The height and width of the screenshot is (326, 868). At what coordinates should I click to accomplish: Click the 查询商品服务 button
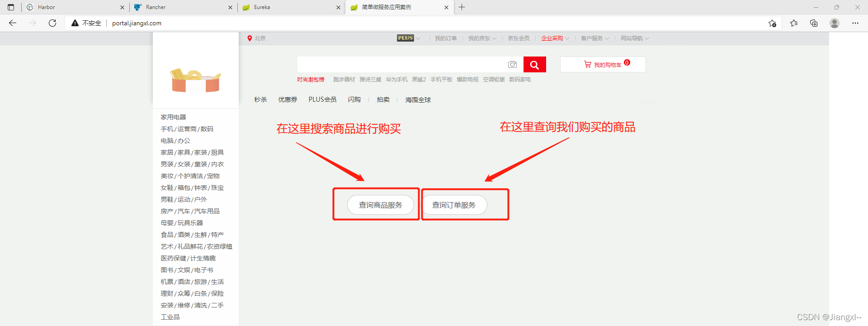tap(381, 205)
